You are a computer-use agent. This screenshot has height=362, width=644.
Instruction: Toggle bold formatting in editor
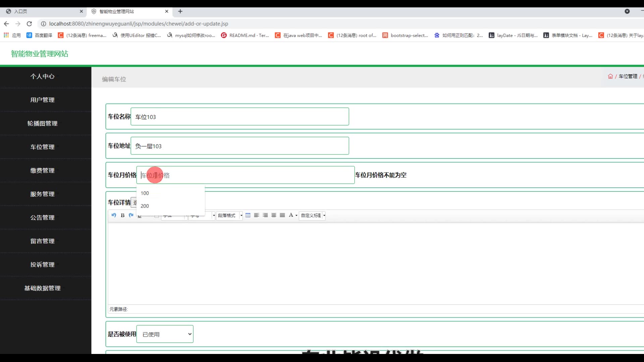[x=122, y=215]
